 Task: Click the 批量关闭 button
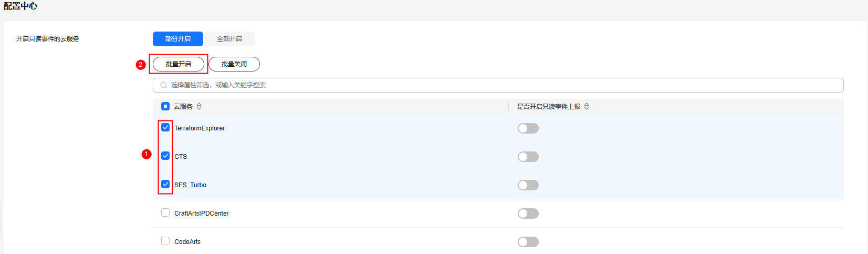click(234, 64)
